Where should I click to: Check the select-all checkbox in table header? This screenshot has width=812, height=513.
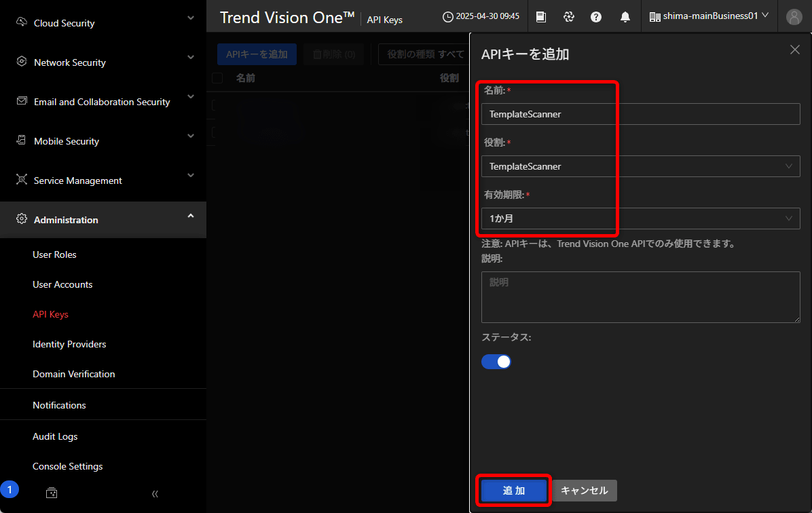(217, 78)
